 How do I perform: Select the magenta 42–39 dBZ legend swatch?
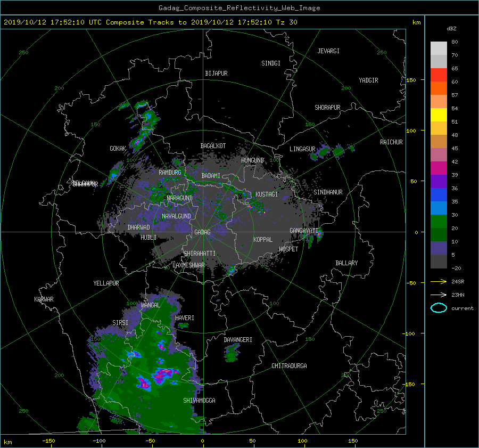[x=439, y=168]
